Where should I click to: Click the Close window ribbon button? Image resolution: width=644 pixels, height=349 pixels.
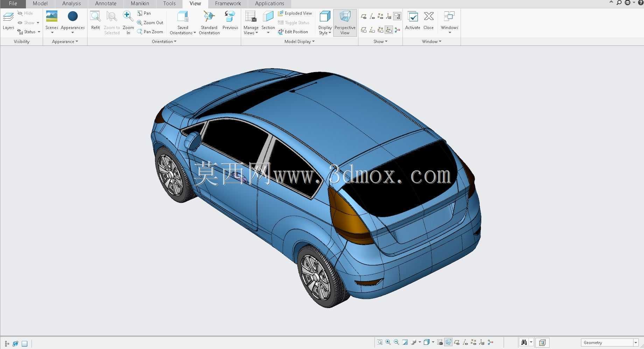coord(428,20)
